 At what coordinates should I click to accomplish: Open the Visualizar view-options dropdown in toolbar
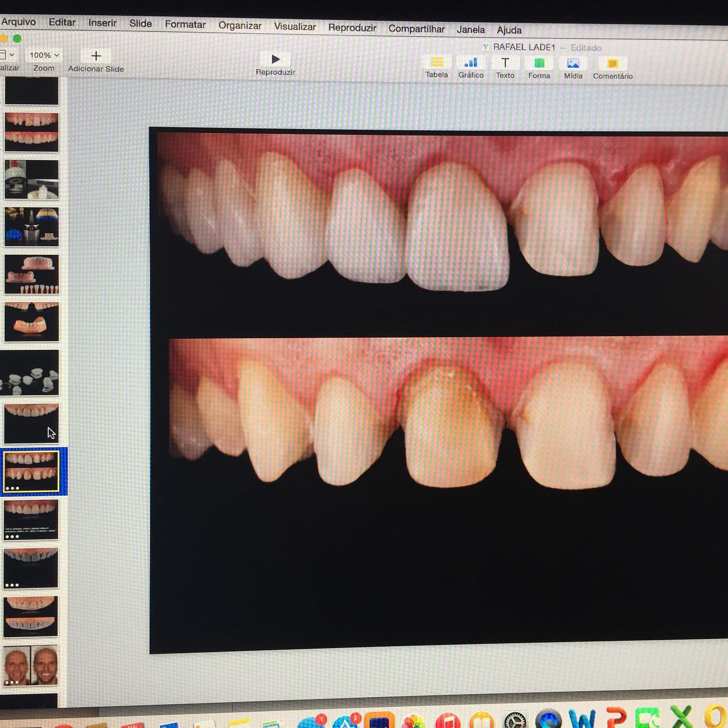[x=7, y=55]
